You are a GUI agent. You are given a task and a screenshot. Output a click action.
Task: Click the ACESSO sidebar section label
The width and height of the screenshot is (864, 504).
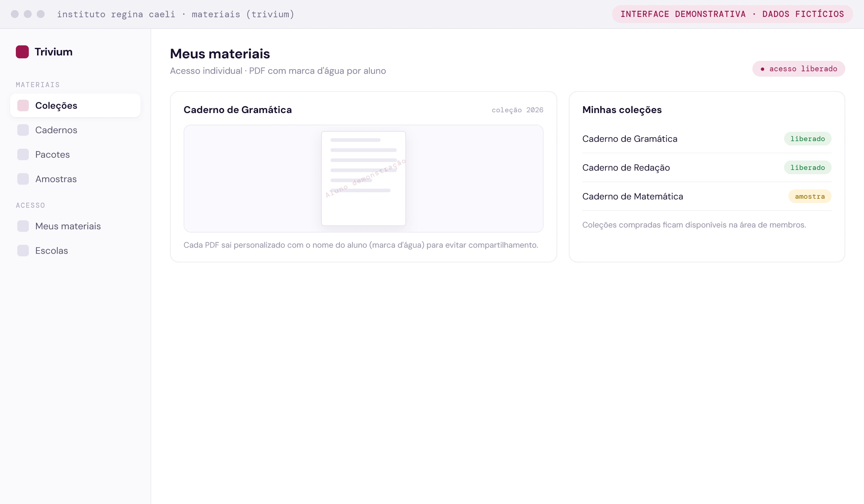31,205
